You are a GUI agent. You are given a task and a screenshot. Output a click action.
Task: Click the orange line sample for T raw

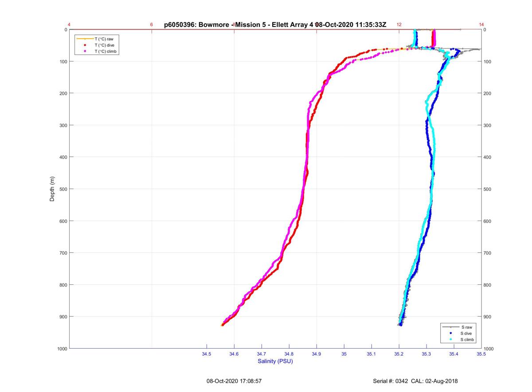[x=85, y=39]
